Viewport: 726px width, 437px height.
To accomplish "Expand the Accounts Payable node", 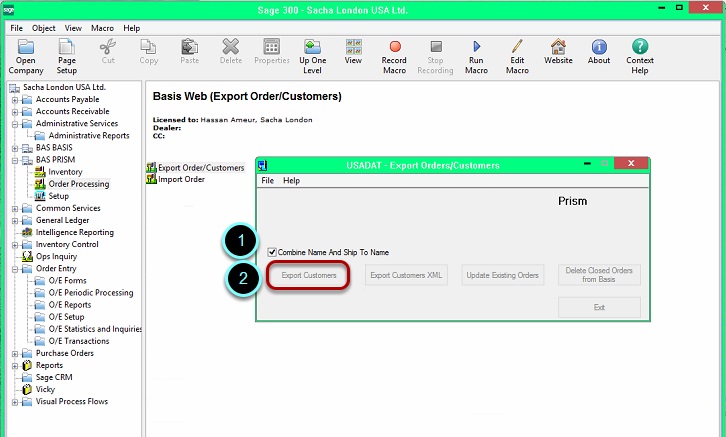I will pyautogui.click(x=15, y=100).
